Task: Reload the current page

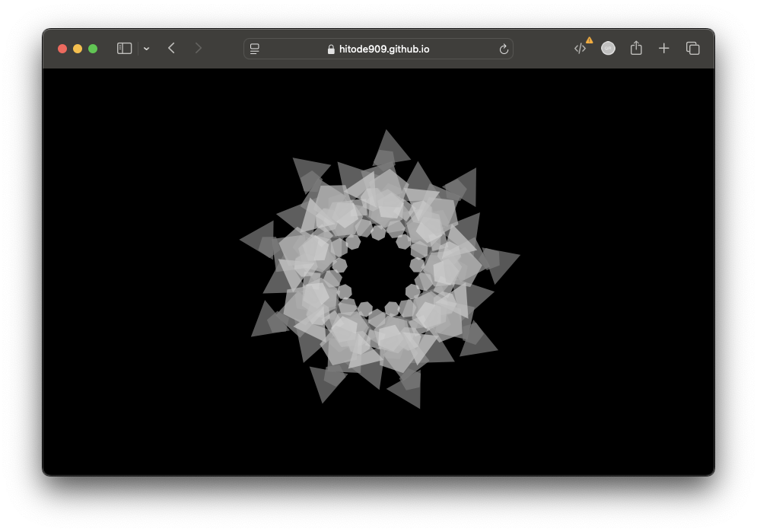Action: tap(504, 49)
